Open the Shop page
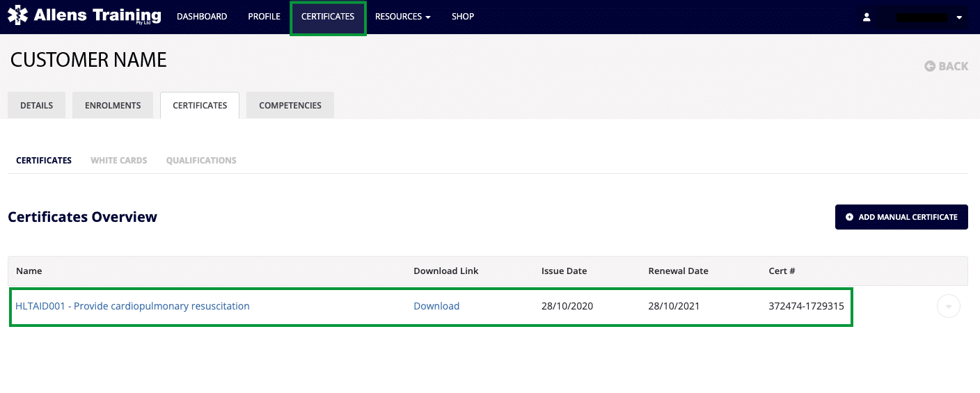This screenshot has width=980, height=393. 462,17
